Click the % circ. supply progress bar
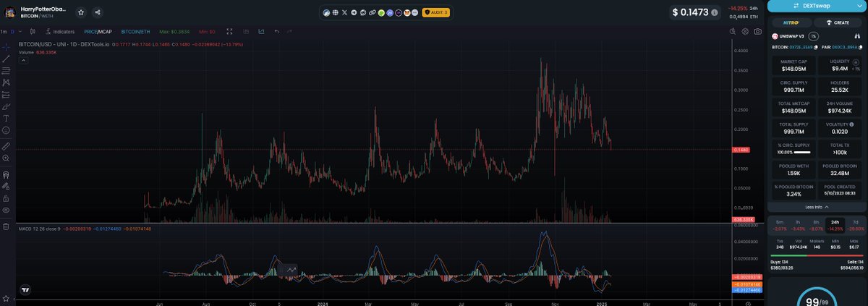868x306 pixels. point(801,153)
